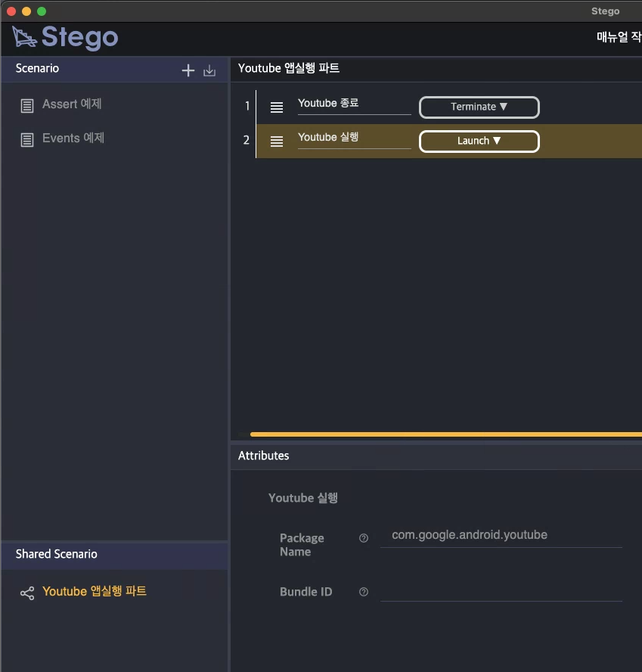642x672 pixels.
Task: Click drag handle icon on row 2
Action: (x=277, y=142)
